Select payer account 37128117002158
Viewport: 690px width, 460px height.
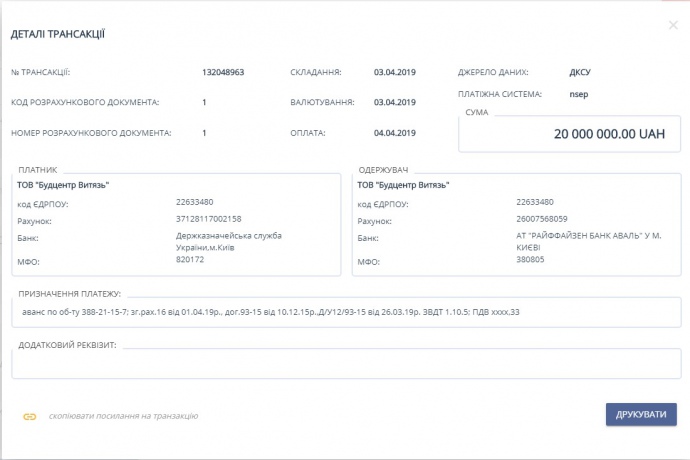[209, 218]
